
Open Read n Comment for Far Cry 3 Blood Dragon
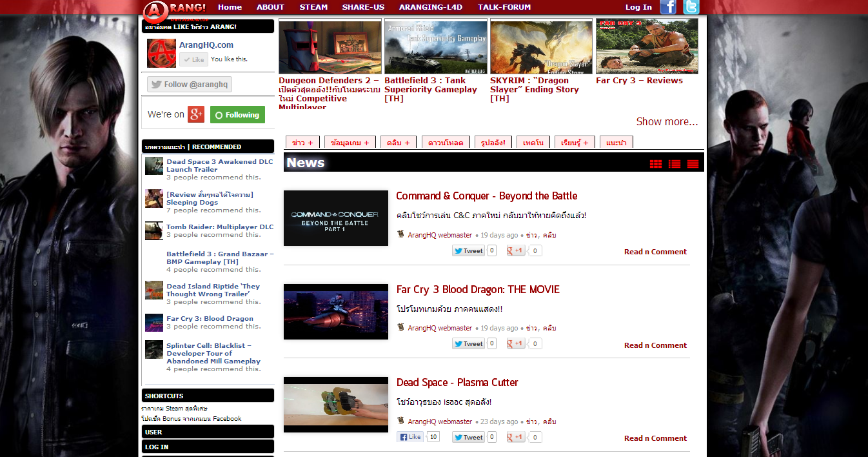pyautogui.click(x=655, y=345)
